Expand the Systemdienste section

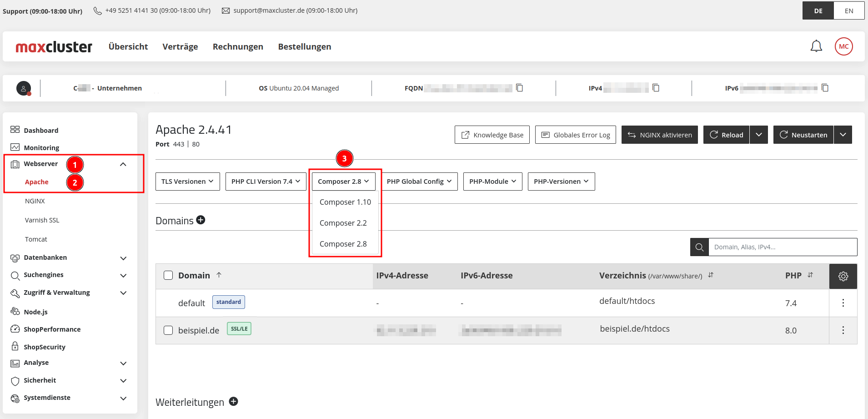(123, 398)
